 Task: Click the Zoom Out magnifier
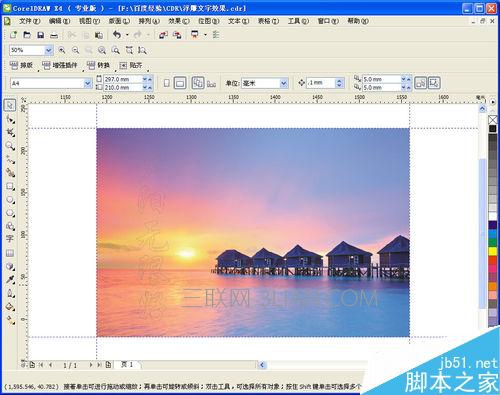76,50
